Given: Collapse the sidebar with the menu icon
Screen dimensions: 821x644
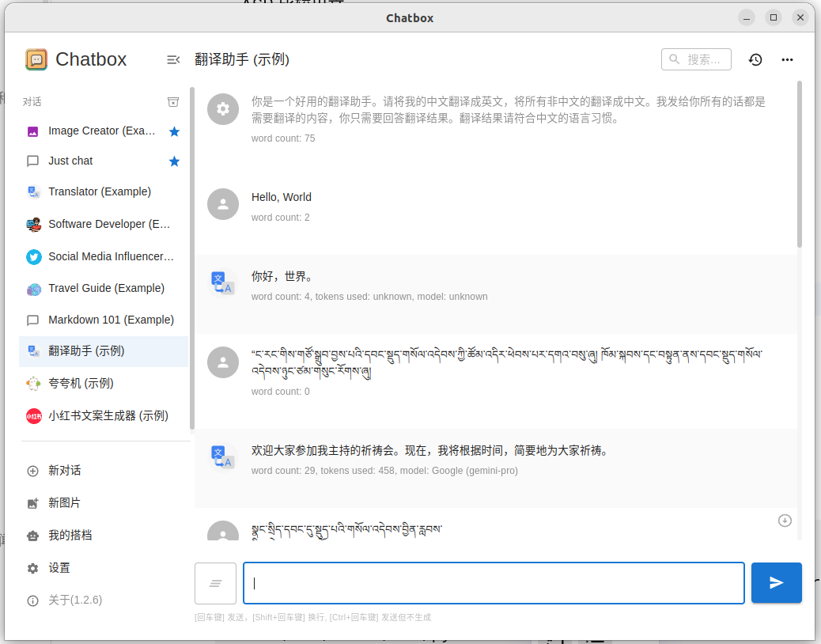Looking at the screenshot, I should pos(173,59).
